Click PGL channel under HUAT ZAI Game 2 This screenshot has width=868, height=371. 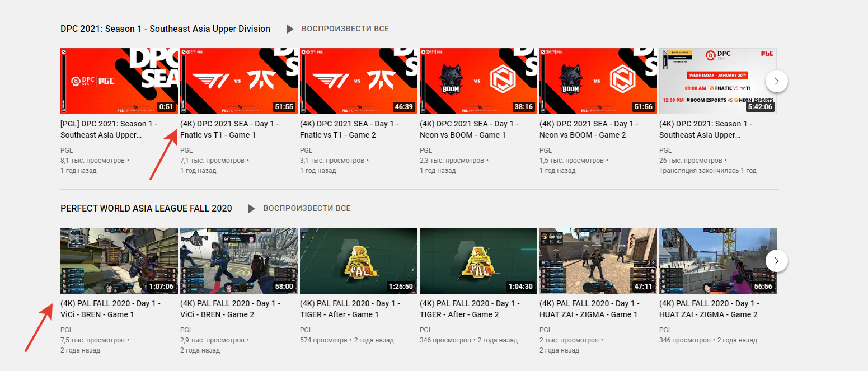pos(665,330)
